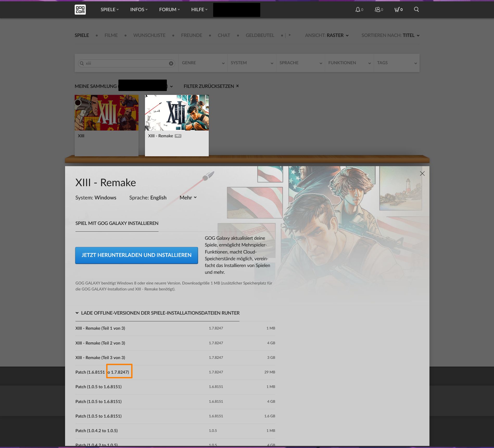Expand the TAGS filter

coord(397,63)
